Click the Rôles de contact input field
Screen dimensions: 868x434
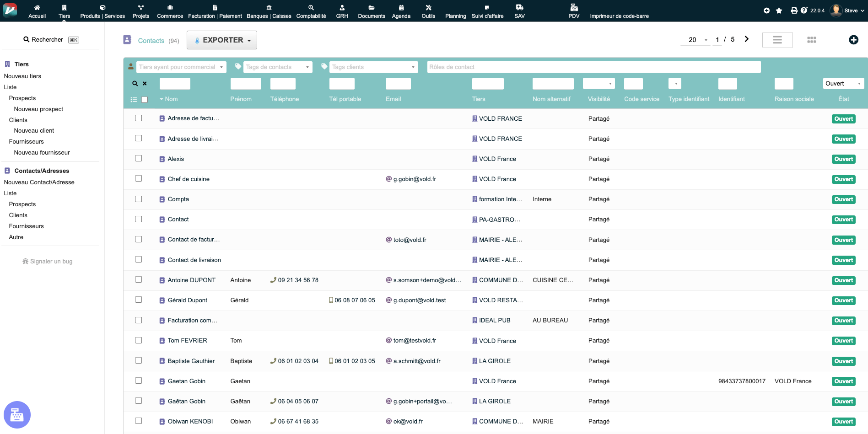[x=593, y=67]
